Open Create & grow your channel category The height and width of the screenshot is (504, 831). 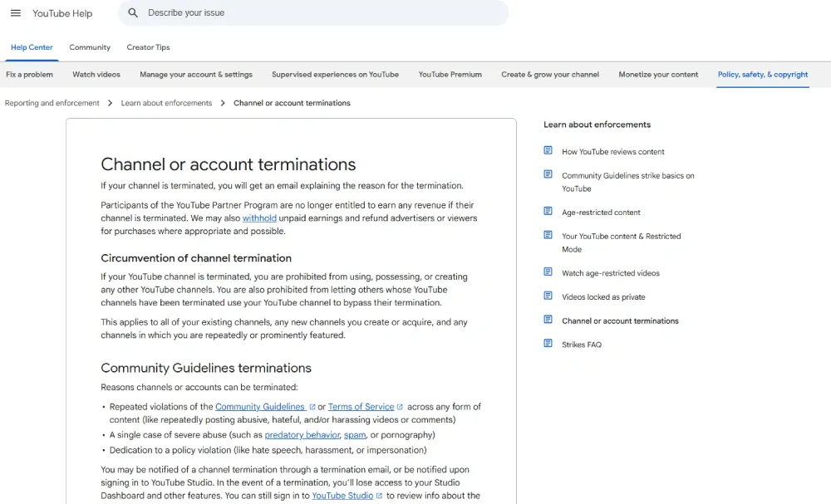(x=550, y=75)
